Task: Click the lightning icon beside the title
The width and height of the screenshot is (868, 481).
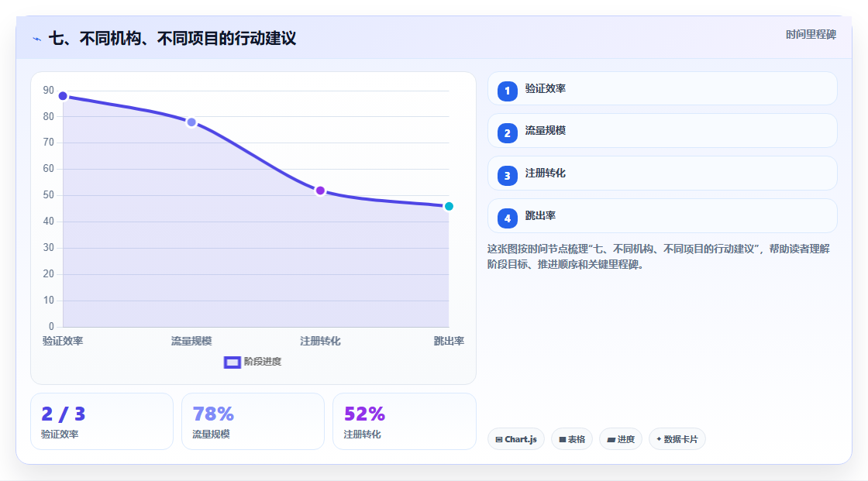Action: pyautogui.click(x=37, y=39)
